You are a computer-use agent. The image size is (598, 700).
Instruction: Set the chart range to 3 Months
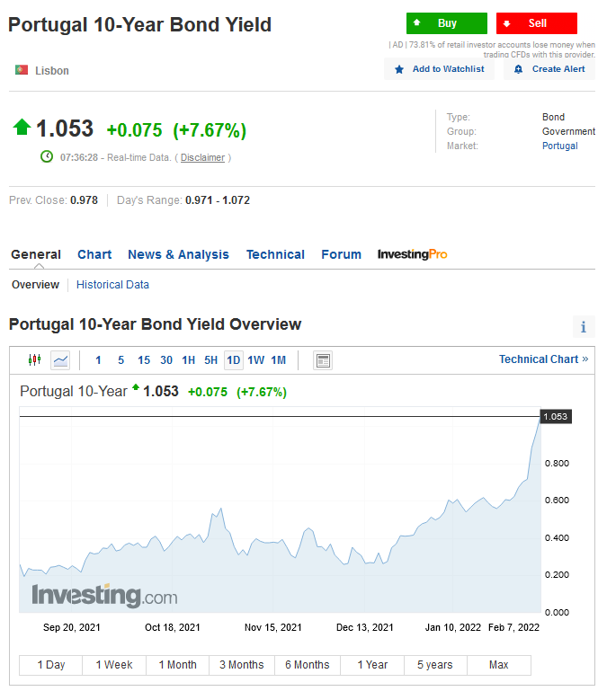click(242, 665)
